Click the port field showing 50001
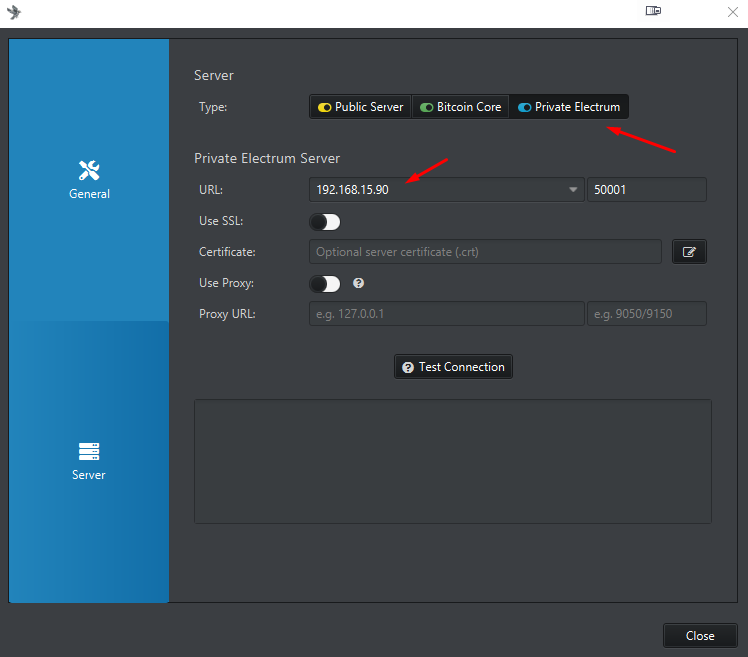This screenshot has width=748, height=657. [646, 190]
